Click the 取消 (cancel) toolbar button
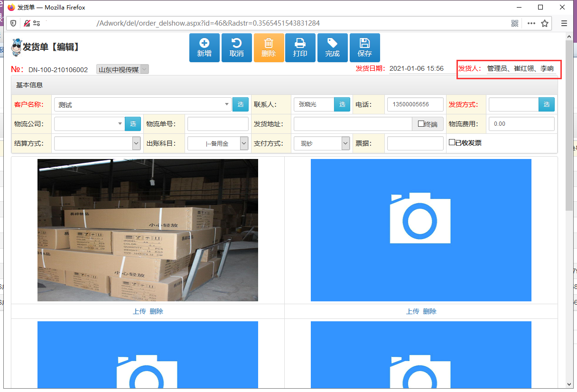Viewport: 577px width, 392px height. (237, 47)
